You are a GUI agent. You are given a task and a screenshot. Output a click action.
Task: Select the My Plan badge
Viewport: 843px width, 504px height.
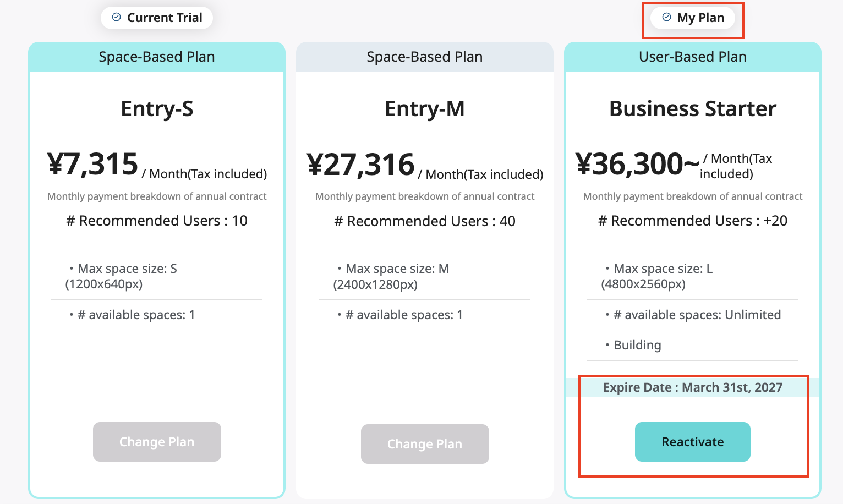(693, 18)
